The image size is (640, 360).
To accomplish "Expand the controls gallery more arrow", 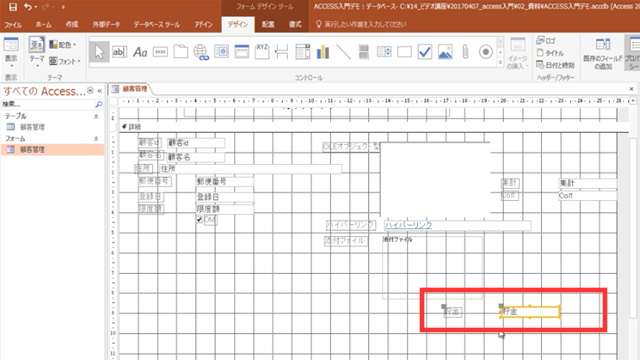I will click(500, 62).
